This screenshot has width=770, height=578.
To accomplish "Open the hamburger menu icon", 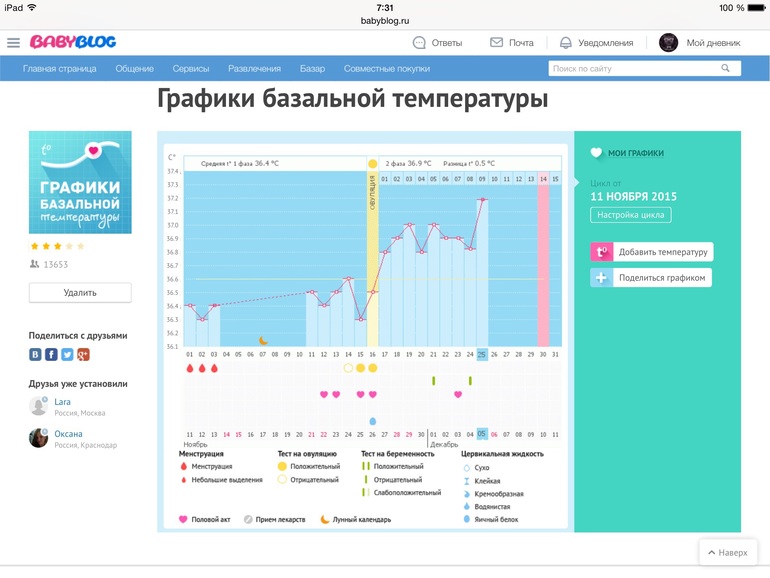I will pyautogui.click(x=13, y=43).
